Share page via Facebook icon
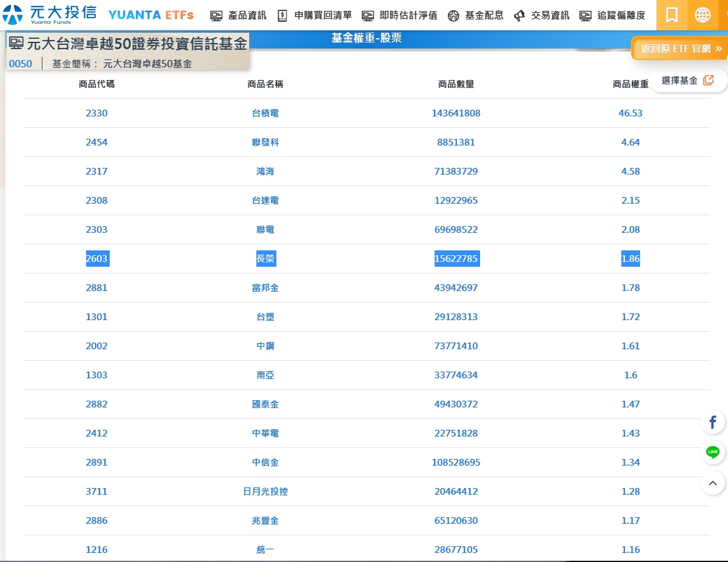The height and width of the screenshot is (562, 728). point(713,423)
